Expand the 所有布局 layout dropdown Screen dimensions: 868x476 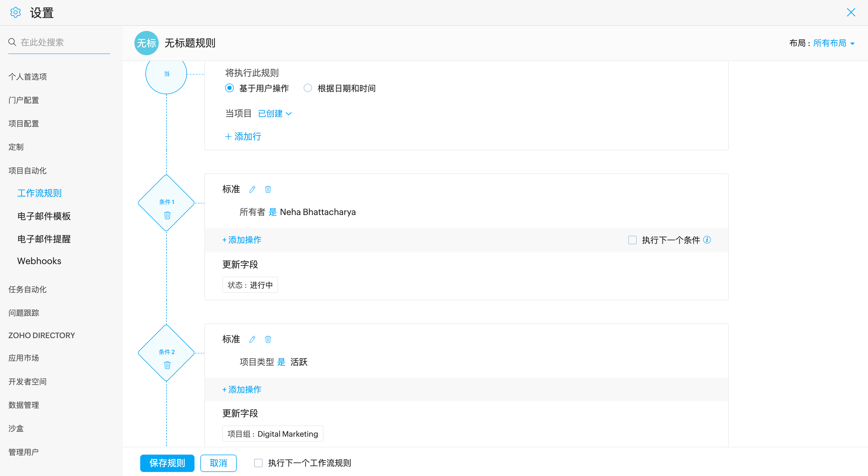click(x=834, y=43)
